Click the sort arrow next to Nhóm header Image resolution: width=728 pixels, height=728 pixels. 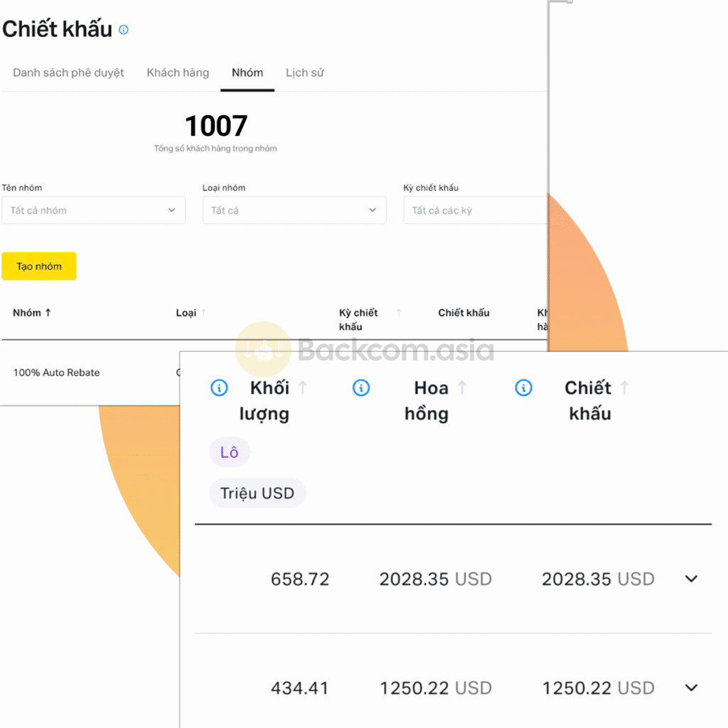[48, 313]
